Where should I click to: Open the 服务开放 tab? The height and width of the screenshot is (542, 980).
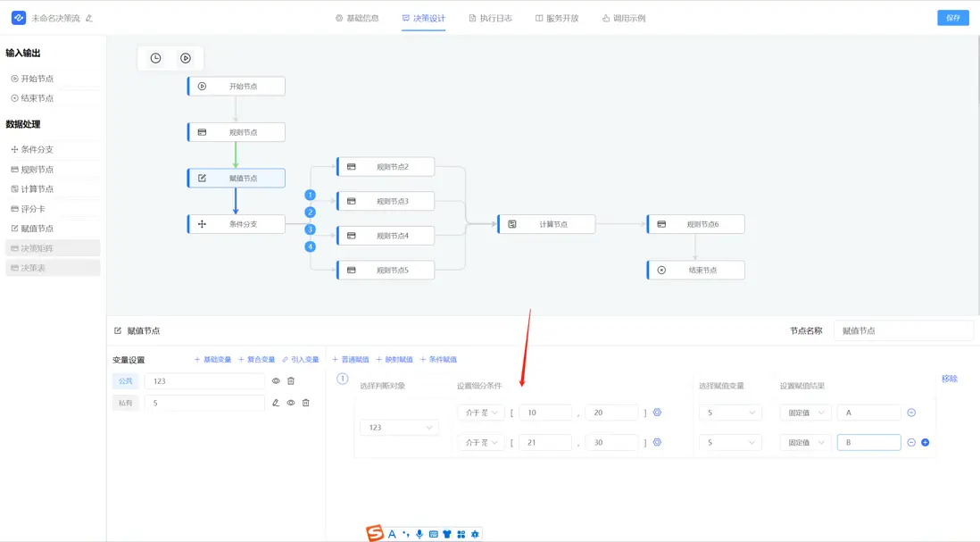click(557, 18)
